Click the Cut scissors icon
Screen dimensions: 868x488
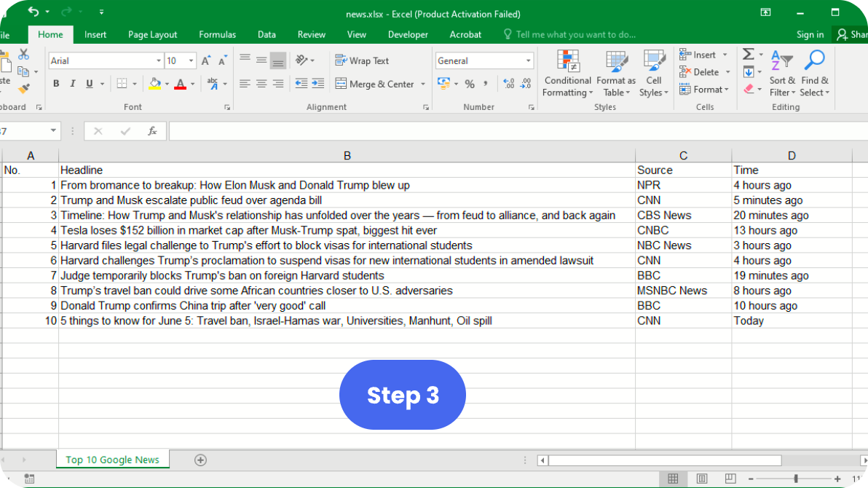[x=23, y=55]
